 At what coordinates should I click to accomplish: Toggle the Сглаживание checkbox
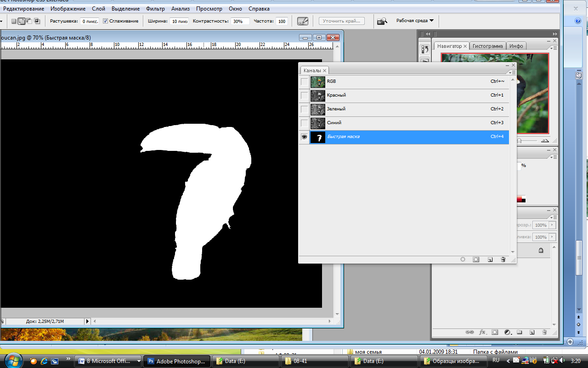(x=105, y=21)
